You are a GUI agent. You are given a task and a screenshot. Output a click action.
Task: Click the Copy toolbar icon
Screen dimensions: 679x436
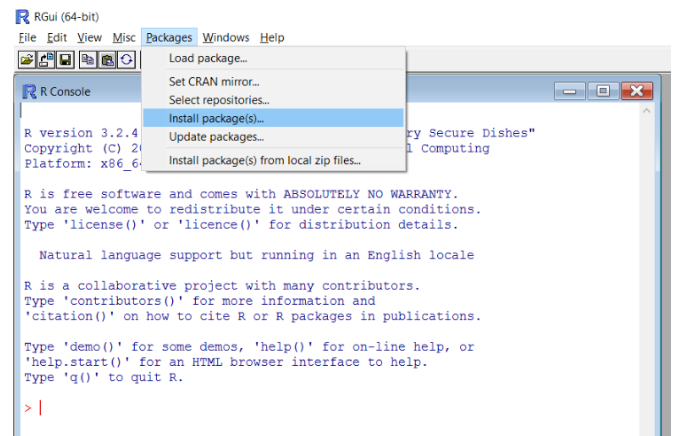point(88,60)
